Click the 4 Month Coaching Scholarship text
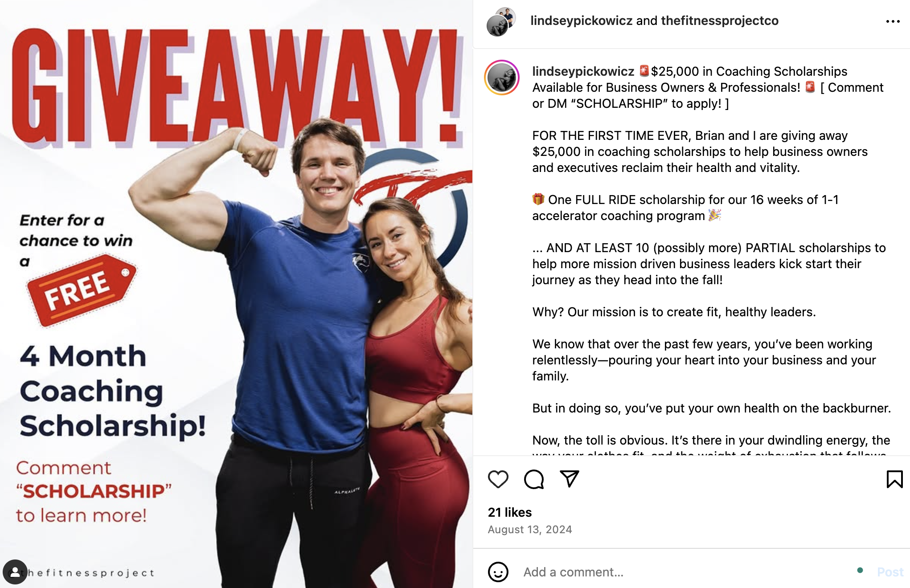 (x=113, y=391)
